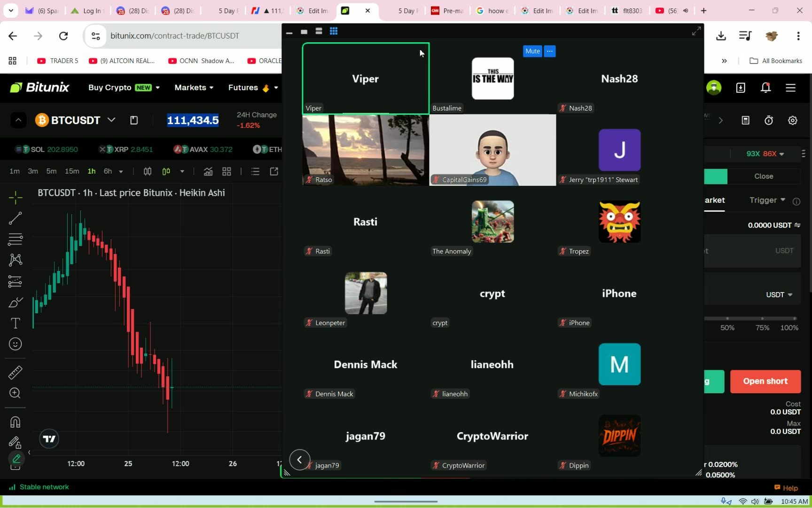
Task: Expand more timeframes dropdown after 6h
Action: (121, 172)
